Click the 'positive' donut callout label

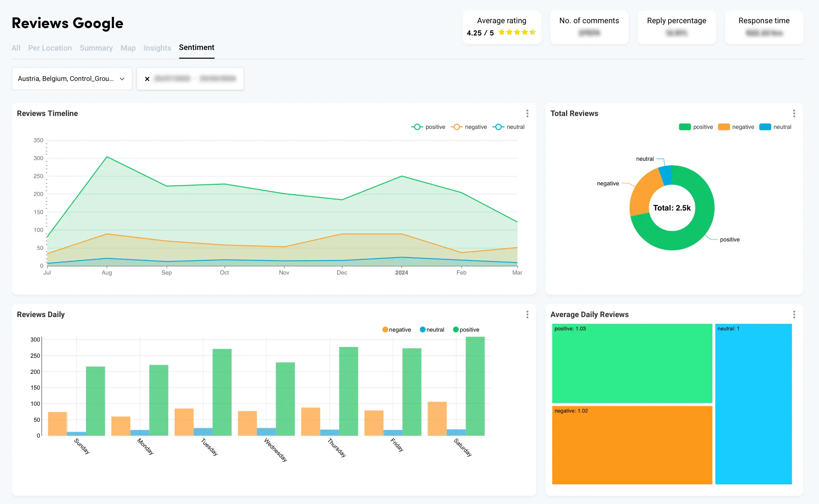click(730, 240)
